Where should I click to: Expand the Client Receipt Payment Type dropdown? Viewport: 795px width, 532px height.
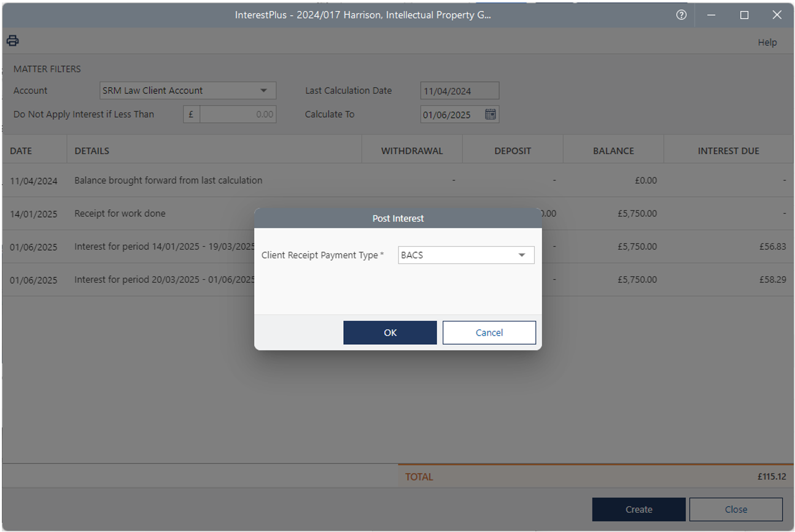[x=522, y=255]
